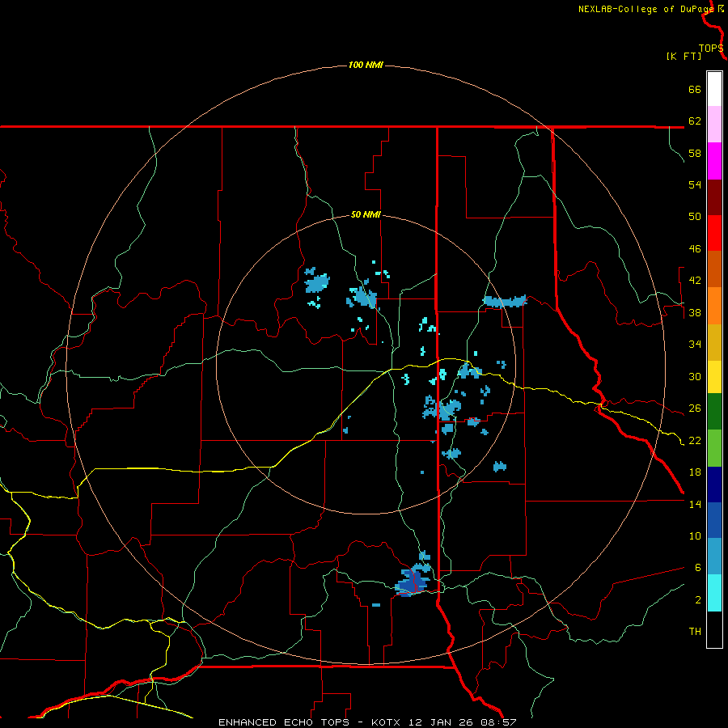Click the legend value '18'
This screenshot has height=728, width=728.
point(695,472)
